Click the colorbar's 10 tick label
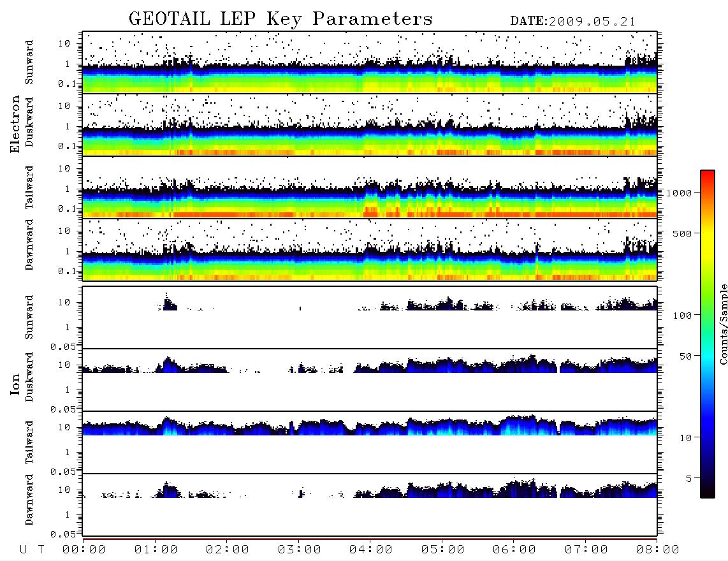The width and height of the screenshot is (728, 561). 685,438
